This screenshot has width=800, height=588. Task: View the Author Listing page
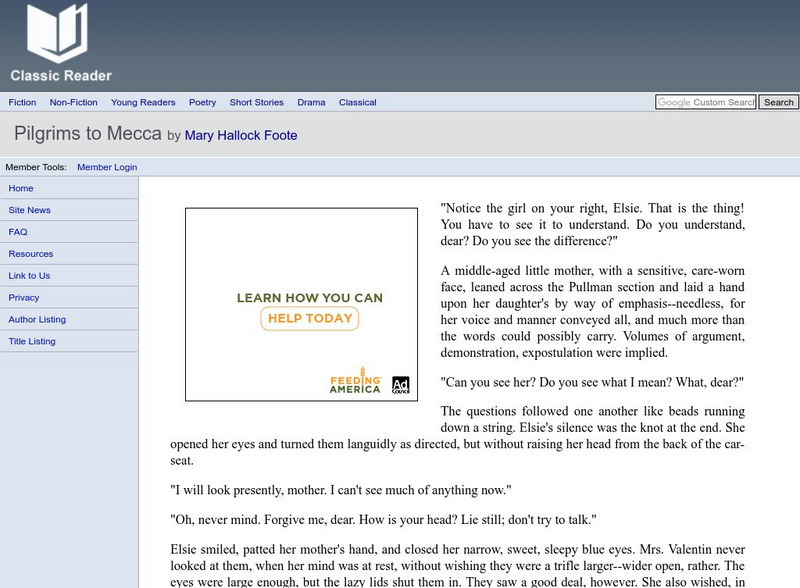click(36, 319)
